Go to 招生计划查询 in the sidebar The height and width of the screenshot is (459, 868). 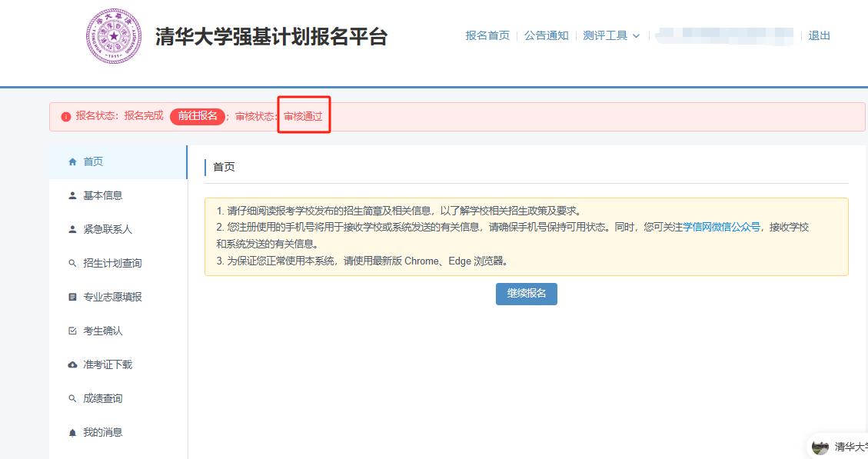(x=118, y=264)
